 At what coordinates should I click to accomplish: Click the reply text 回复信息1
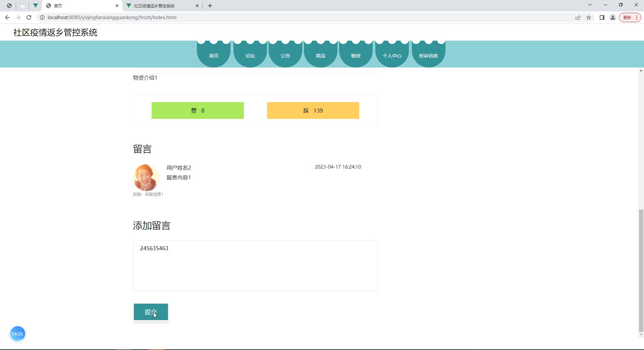click(x=154, y=194)
